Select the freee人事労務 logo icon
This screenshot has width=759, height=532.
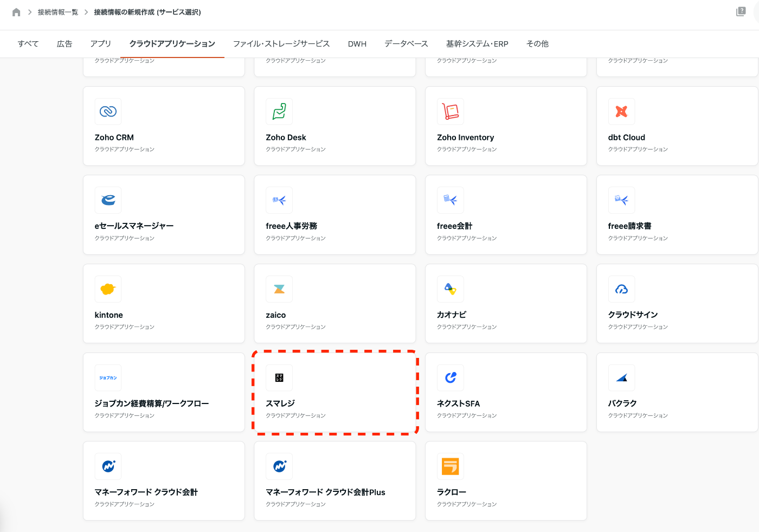click(279, 200)
